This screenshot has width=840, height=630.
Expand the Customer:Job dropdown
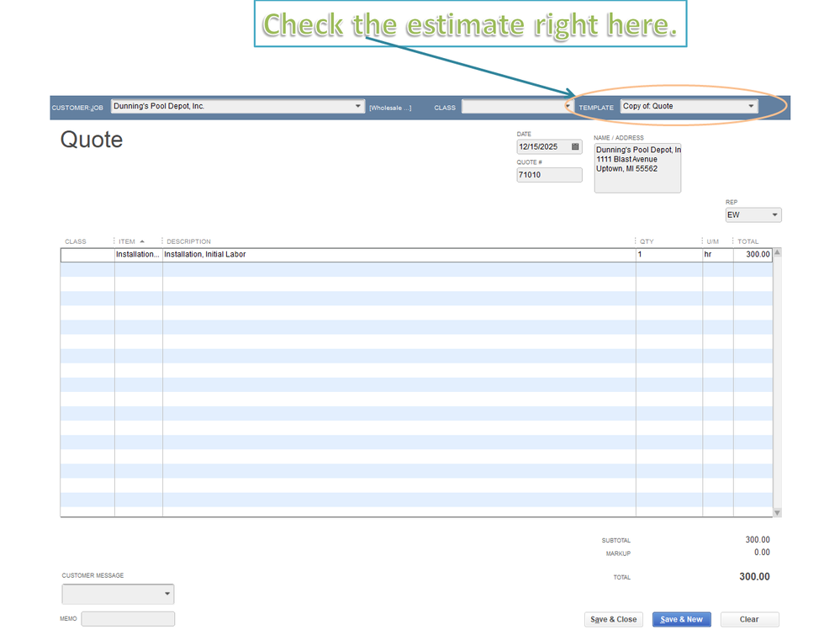[358, 106]
